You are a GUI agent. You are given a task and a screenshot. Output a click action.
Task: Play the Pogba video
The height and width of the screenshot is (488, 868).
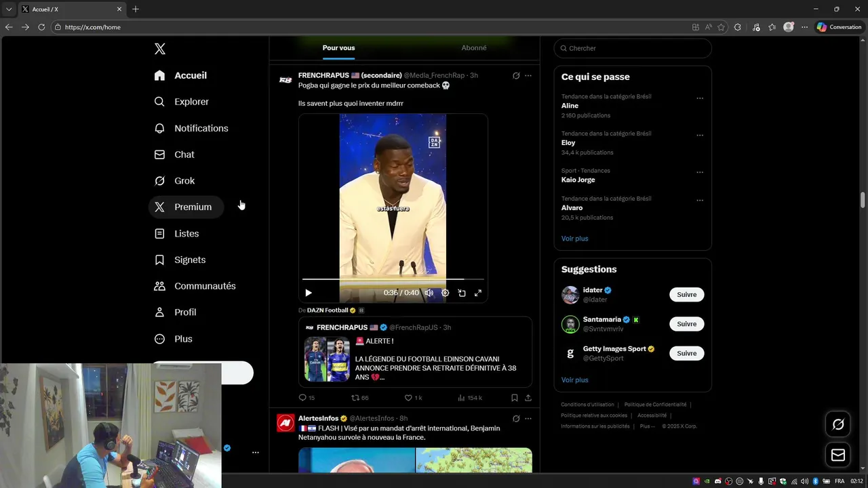(309, 293)
